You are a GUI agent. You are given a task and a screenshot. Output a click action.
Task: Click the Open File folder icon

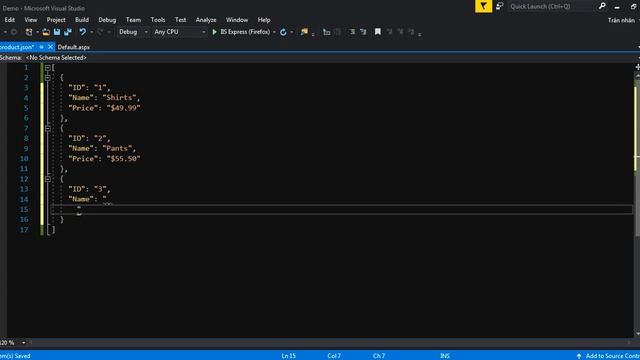46,32
